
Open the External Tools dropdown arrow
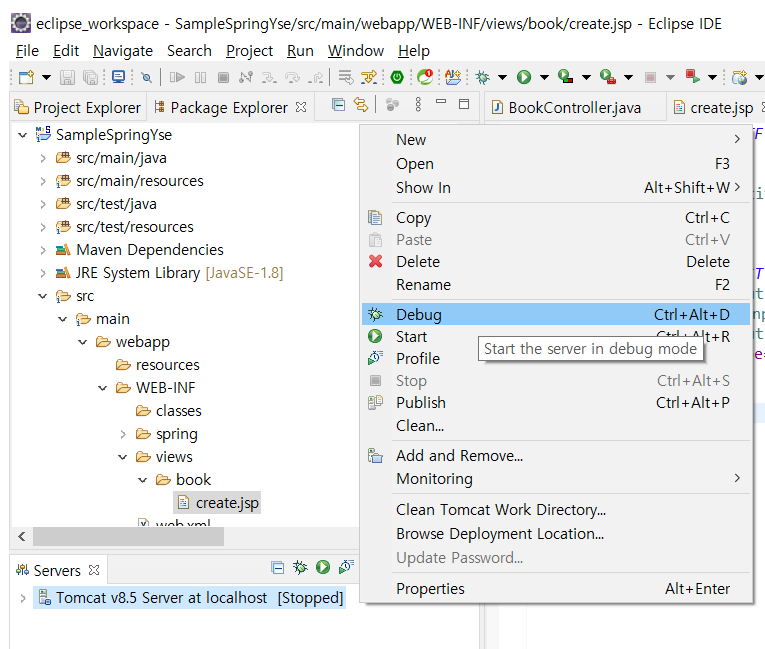point(629,77)
